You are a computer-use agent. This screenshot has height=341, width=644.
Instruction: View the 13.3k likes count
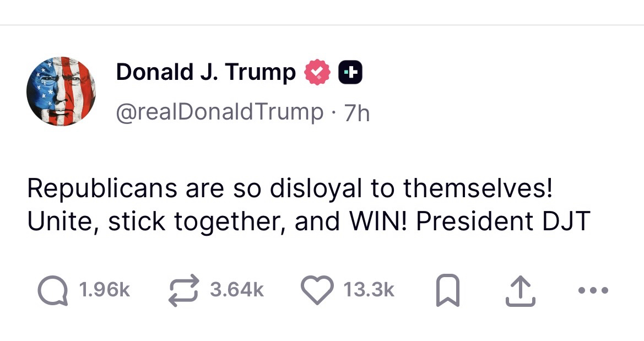(x=369, y=290)
